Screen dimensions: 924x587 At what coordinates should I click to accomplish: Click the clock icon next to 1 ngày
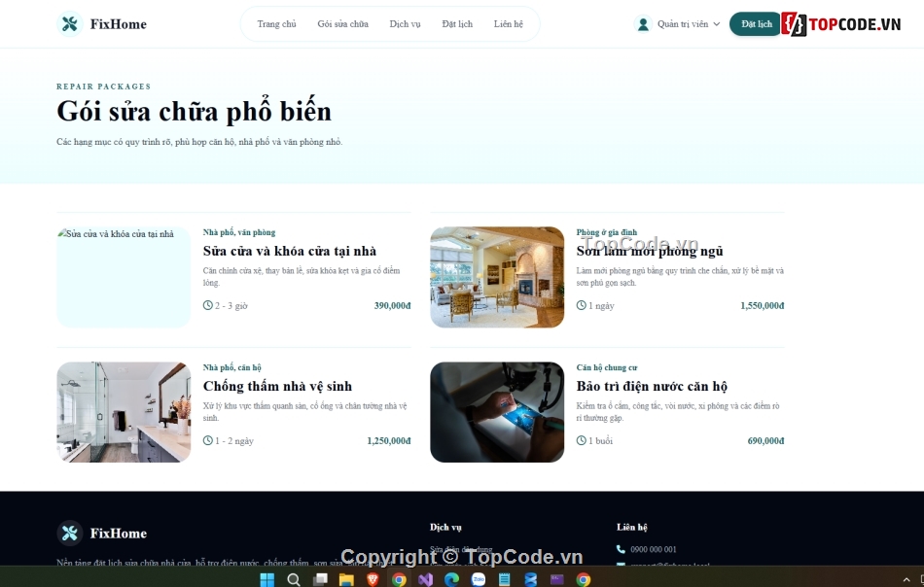click(581, 305)
